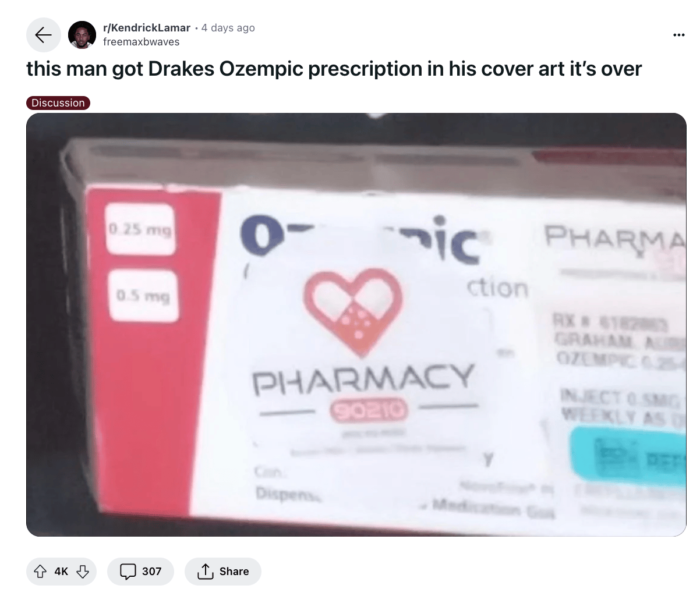Downvote the post with down arrow

coord(83,572)
